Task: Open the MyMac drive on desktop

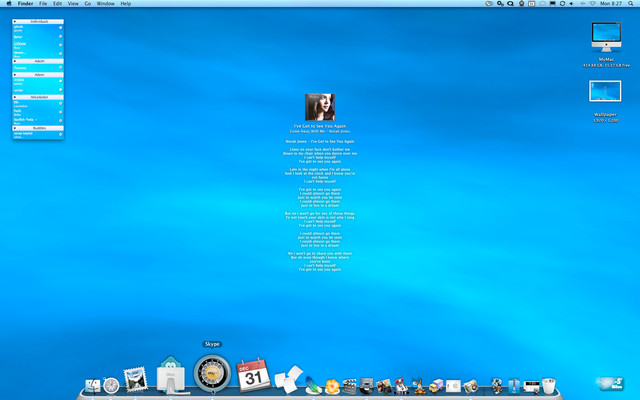Action: pos(605,37)
